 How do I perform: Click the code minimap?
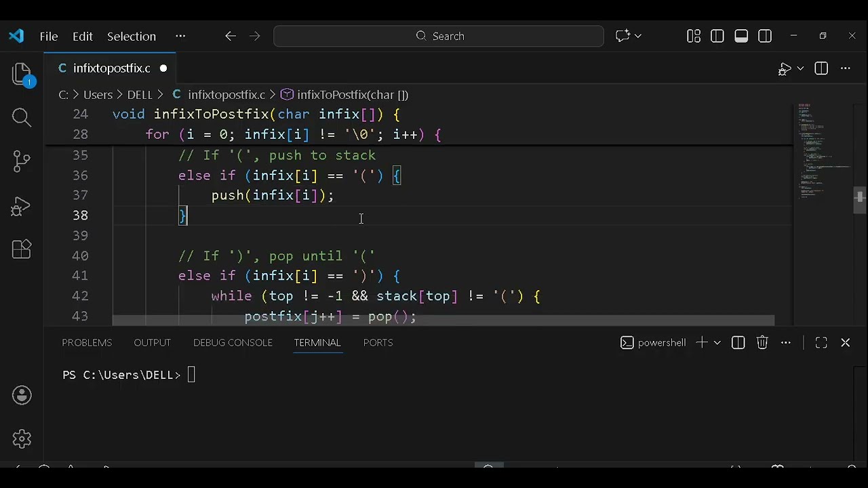[823, 151]
